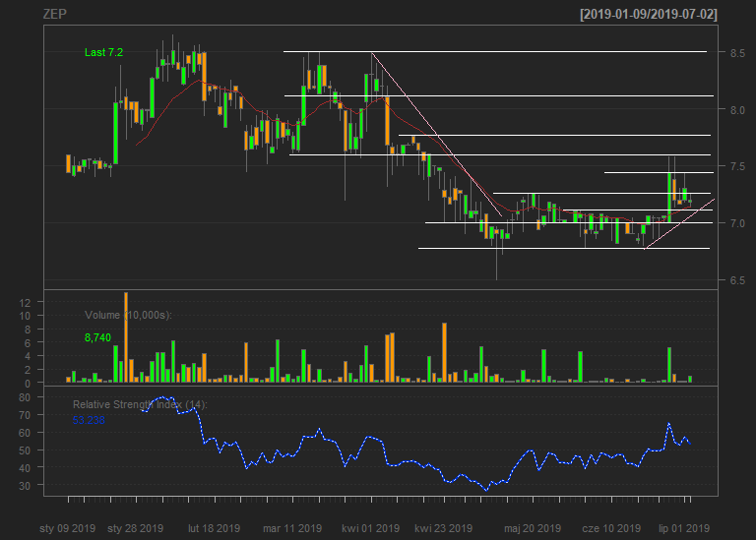This screenshot has height=540, width=756.
Task: Click the volume axis label 12
Action: (25, 303)
